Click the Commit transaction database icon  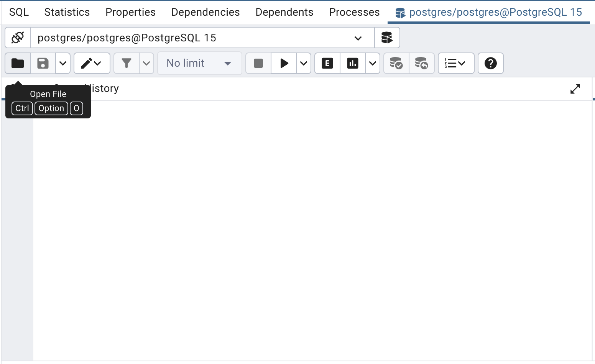[396, 63]
